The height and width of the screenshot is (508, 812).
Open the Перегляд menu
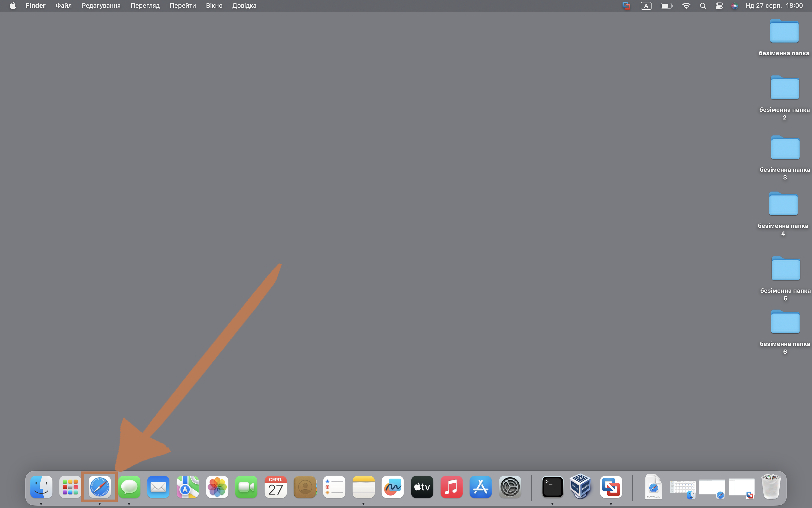pyautogui.click(x=145, y=6)
